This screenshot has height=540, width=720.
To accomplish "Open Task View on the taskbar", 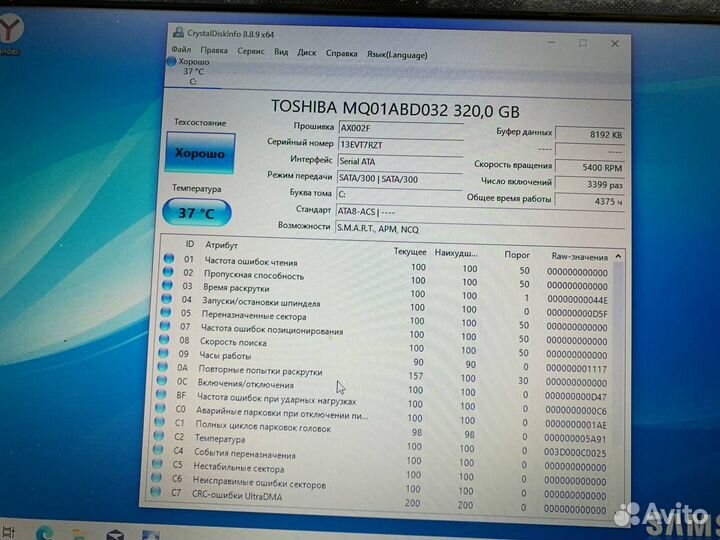I will 8,533.
